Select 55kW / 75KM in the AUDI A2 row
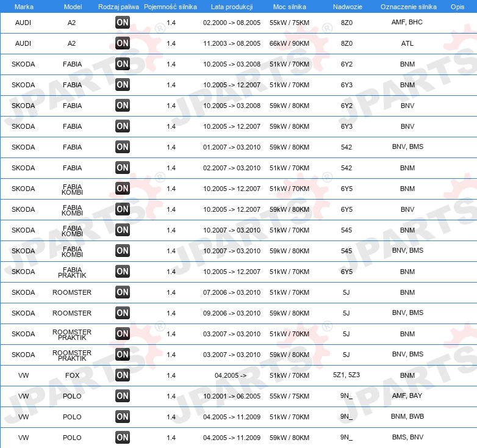Screen dimensions: 477x448 pyautogui.click(x=289, y=23)
